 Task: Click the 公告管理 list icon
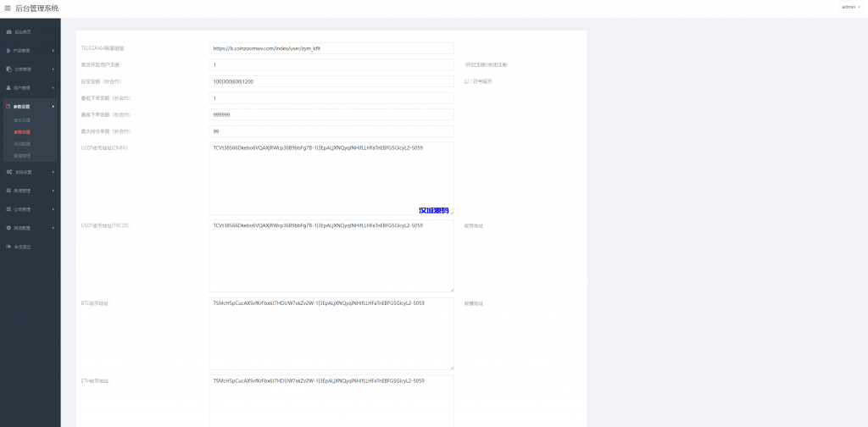[x=8, y=208]
